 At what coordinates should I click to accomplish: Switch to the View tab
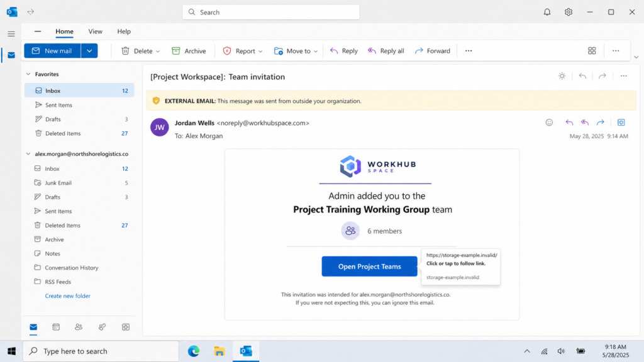pyautogui.click(x=96, y=31)
